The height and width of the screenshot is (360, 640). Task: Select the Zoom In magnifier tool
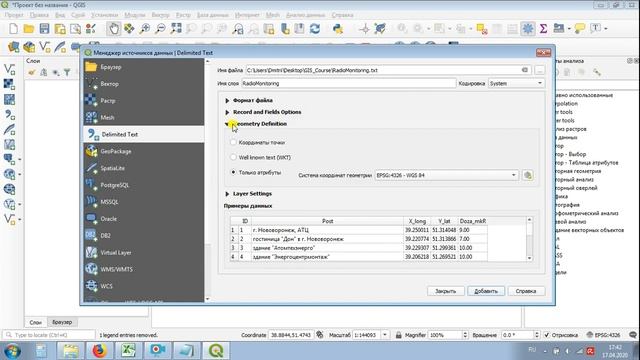click(x=145, y=29)
